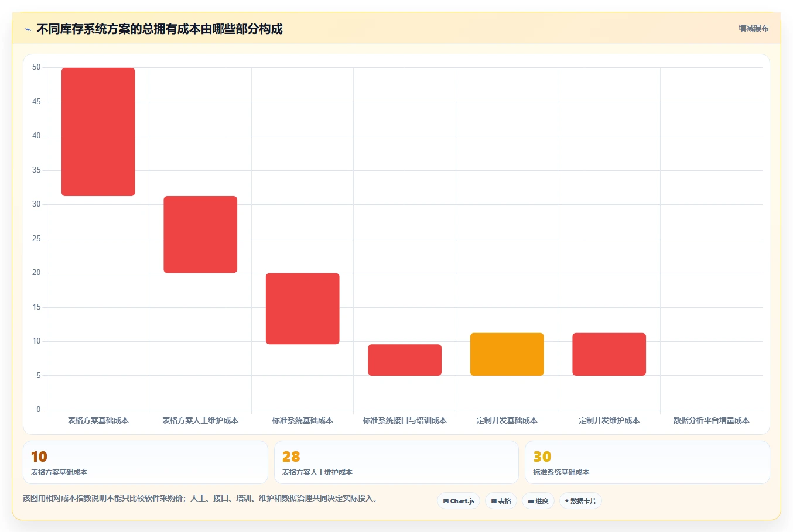The height and width of the screenshot is (532, 793).
Task: Click the axis label 表格方案人工维护成本
Action: [200, 420]
